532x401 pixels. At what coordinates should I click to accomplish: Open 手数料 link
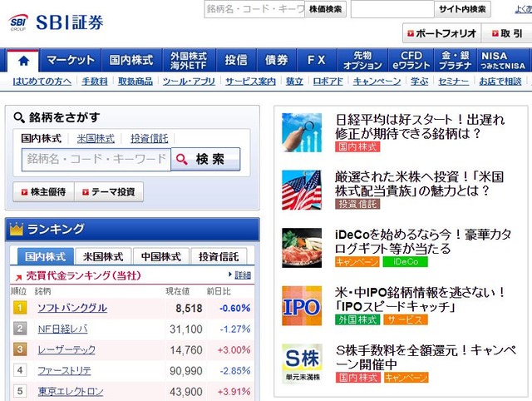point(95,82)
